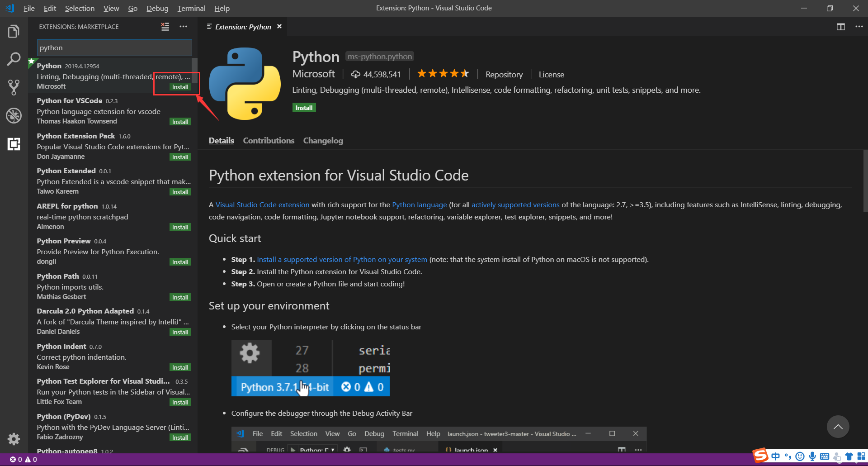
Task: Install Python Extension Pack
Action: click(x=180, y=157)
